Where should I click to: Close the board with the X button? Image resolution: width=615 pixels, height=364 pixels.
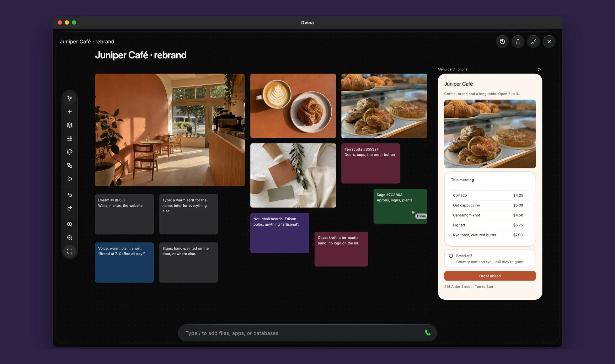pyautogui.click(x=549, y=41)
